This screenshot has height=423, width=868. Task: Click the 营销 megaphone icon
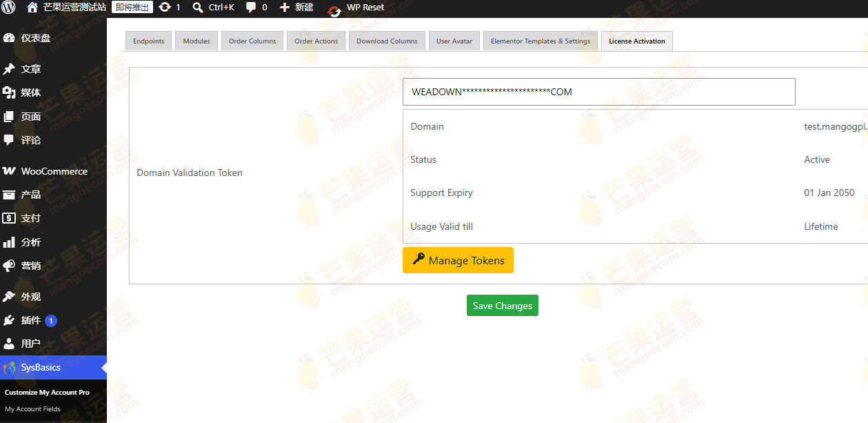pyautogui.click(x=9, y=266)
